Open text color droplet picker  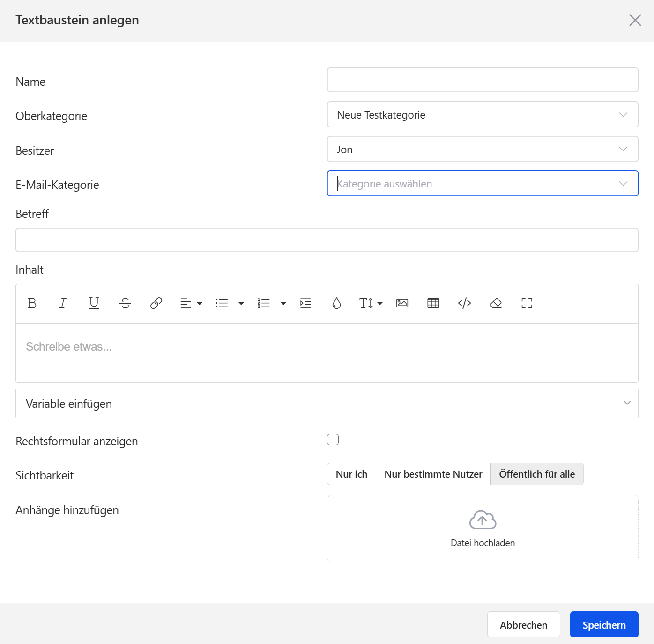pyautogui.click(x=336, y=303)
